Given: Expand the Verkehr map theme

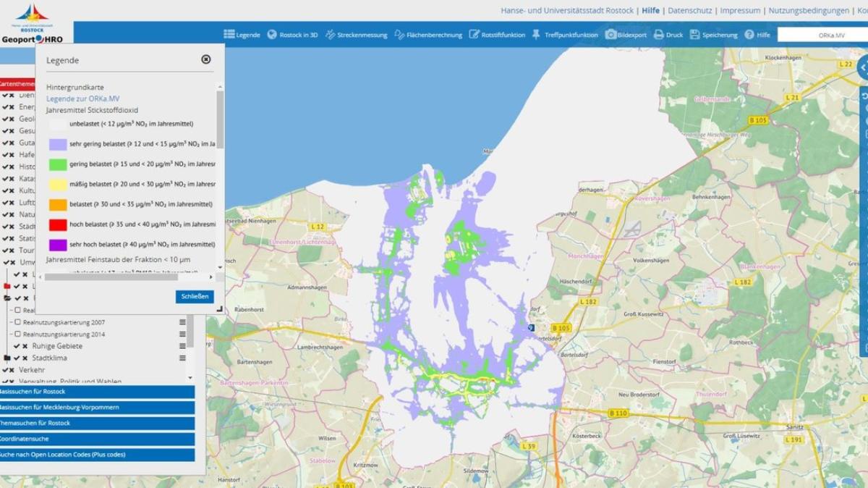Looking at the screenshot, I should pos(33,369).
